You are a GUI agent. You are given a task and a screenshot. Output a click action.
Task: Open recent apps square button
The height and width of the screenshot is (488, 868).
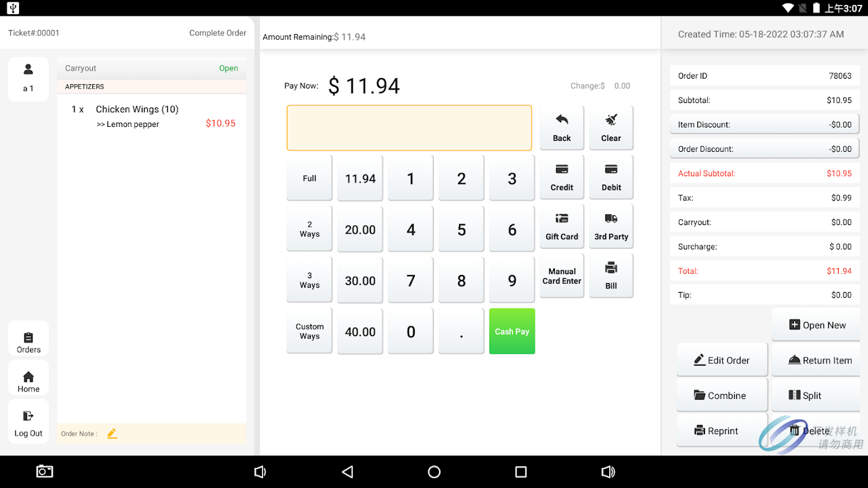click(521, 472)
